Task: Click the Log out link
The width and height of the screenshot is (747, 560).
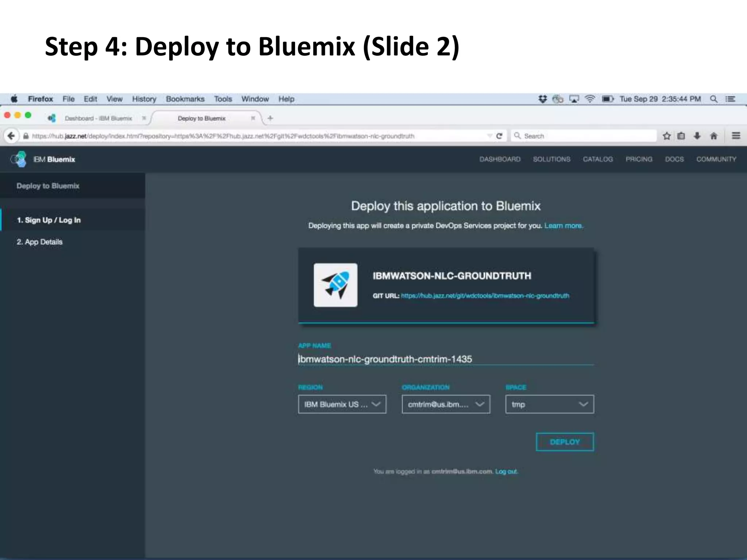Action: tap(506, 471)
